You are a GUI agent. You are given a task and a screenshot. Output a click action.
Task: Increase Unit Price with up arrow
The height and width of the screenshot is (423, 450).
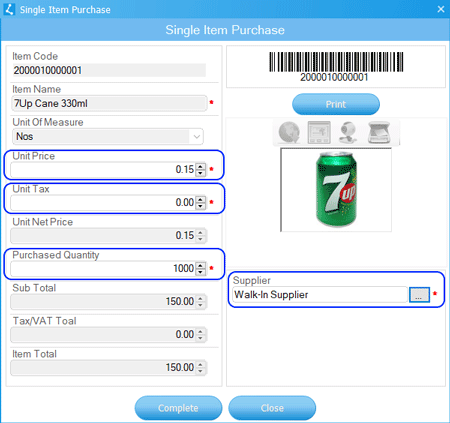pyautogui.click(x=200, y=166)
